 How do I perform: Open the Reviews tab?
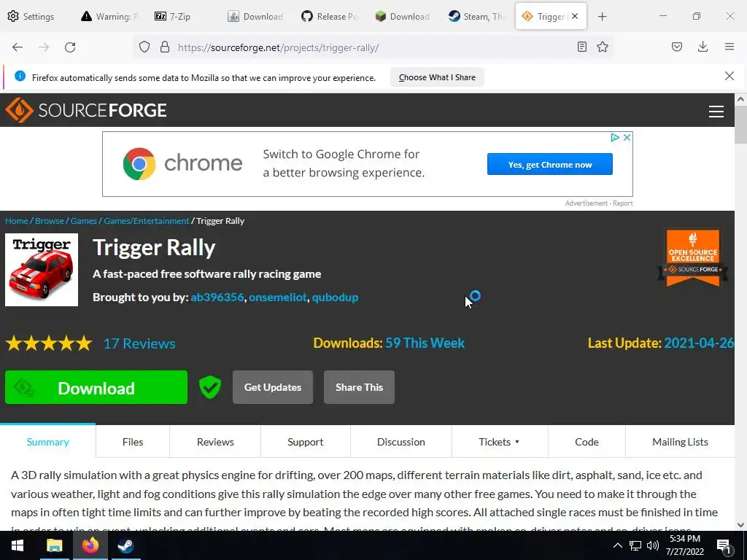(215, 442)
